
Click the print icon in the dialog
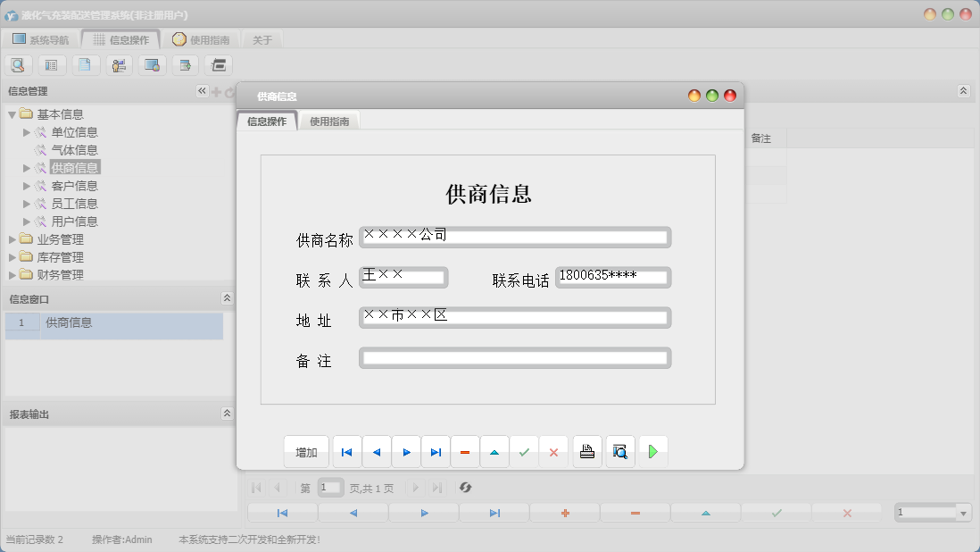[587, 451]
